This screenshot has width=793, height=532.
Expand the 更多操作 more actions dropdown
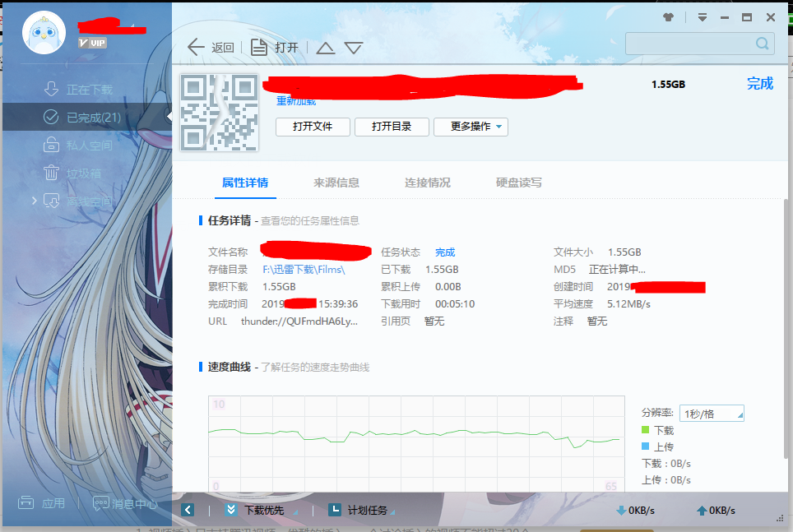471,127
